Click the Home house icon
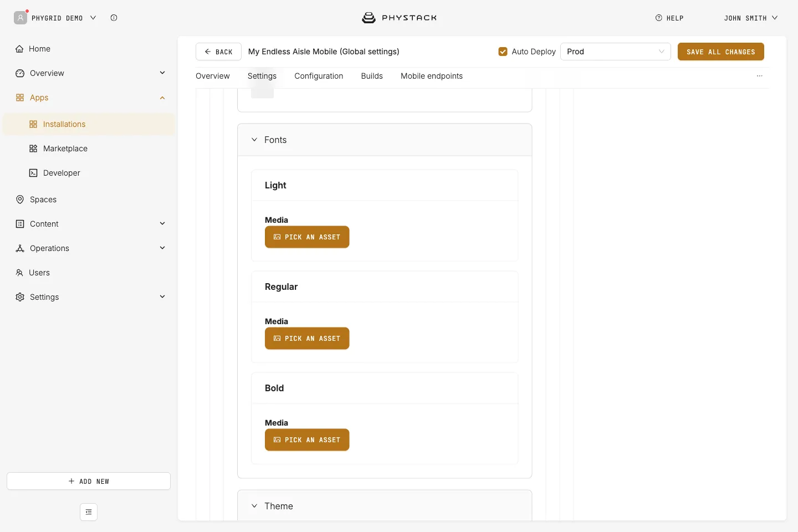This screenshot has width=798, height=532. 20,49
